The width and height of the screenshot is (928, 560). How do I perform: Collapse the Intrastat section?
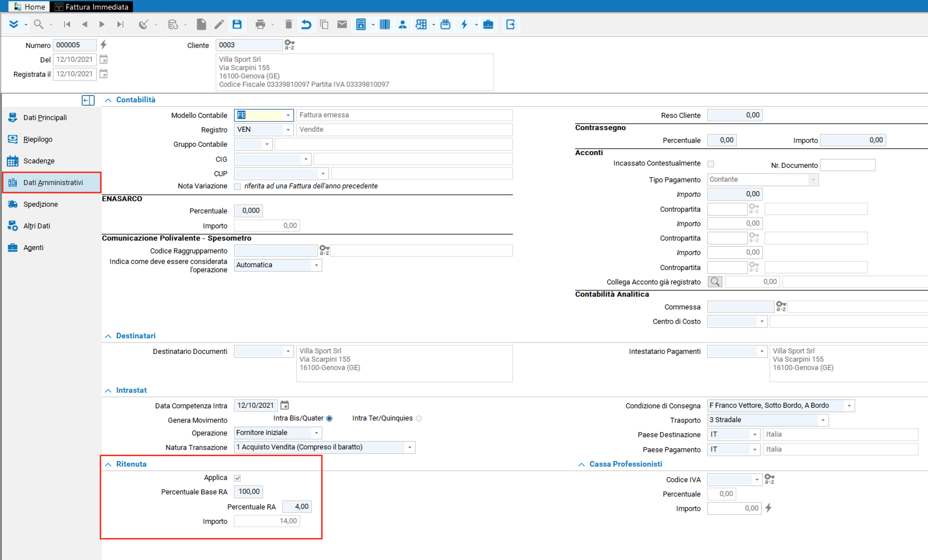click(x=108, y=391)
